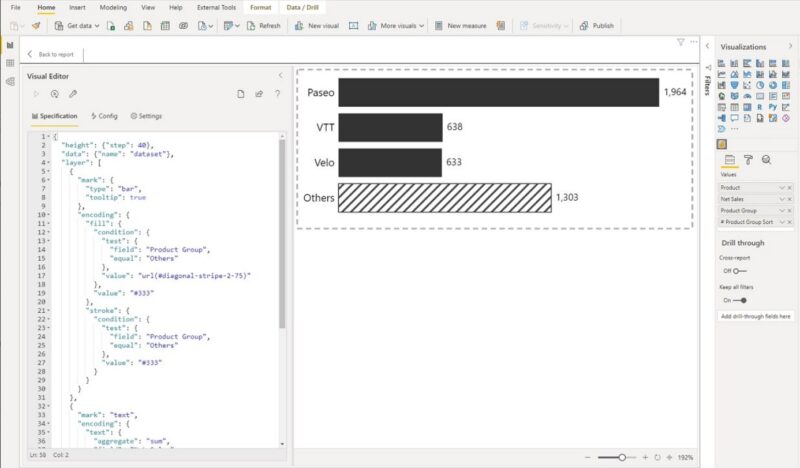Click the pencil edit icon in Visual Editor
Screen dimensions: 800x468
(73, 94)
